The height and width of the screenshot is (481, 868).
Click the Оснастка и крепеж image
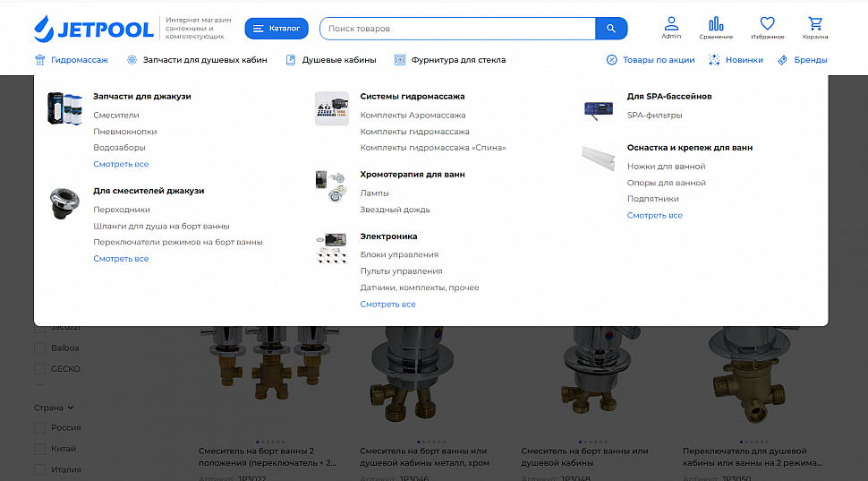coord(599,158)
